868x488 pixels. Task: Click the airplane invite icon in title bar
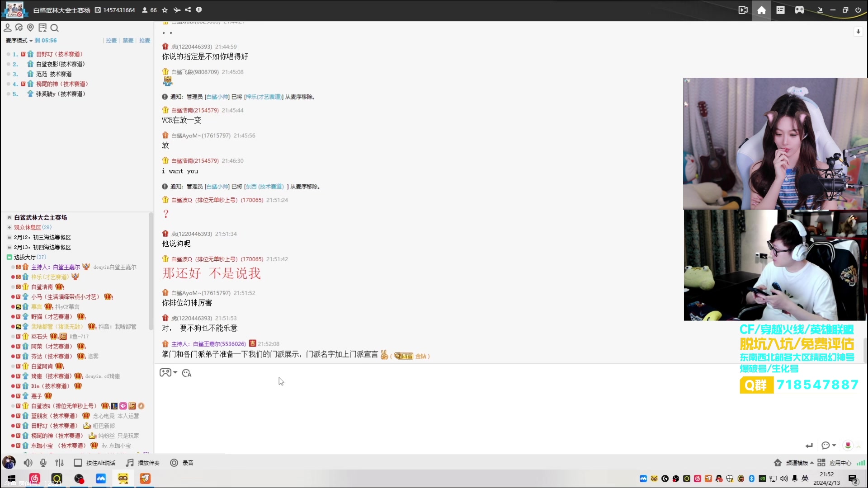point(177,10)
